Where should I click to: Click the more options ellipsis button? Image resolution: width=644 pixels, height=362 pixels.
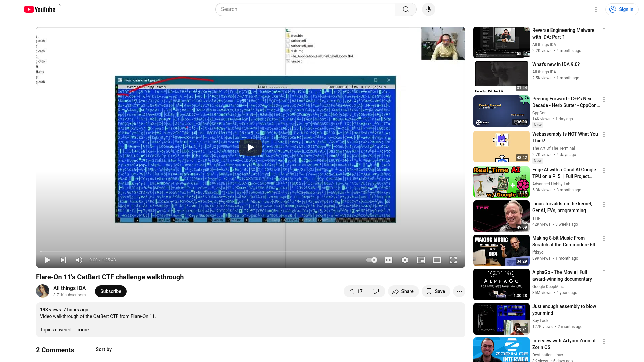[x=459, y=291]
